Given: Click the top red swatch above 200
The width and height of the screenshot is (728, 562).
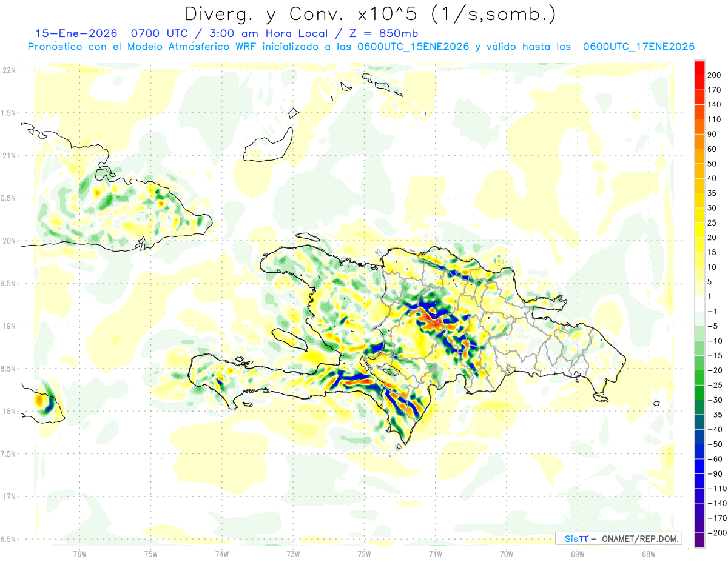Looking at the screenshot, I should [x=699, y=68].
